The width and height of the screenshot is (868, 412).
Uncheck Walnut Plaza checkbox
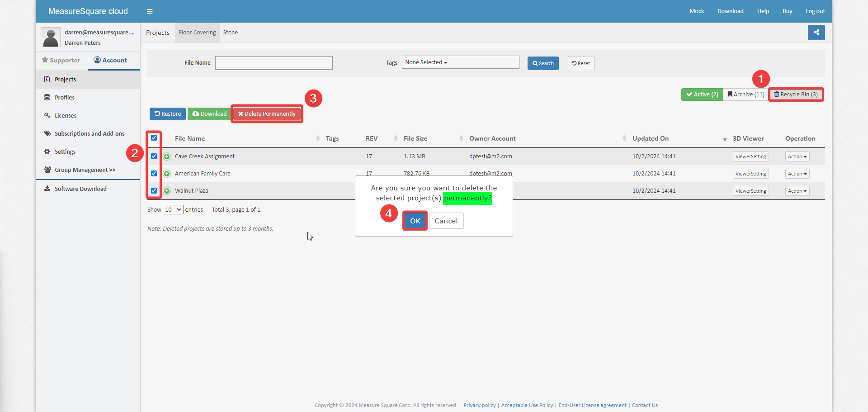coord(154,191)
